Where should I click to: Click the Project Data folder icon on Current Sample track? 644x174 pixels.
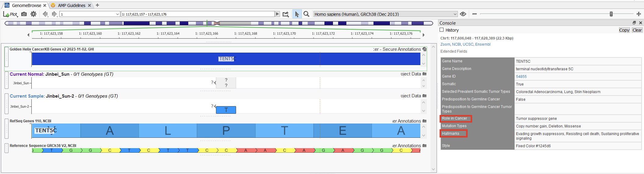point(425,96)
